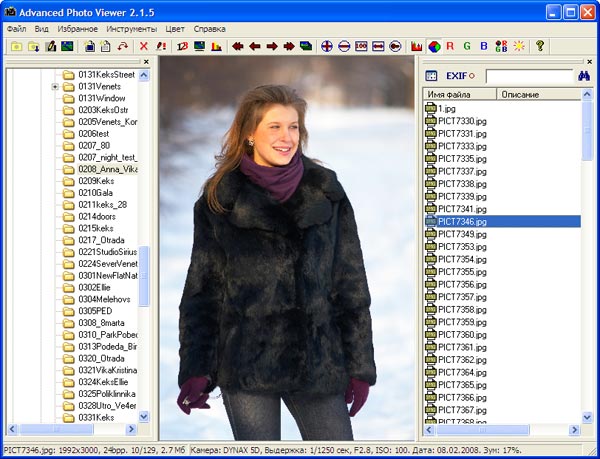
Task: Click the binoculars search icon
Action: (x=584, y=76)
